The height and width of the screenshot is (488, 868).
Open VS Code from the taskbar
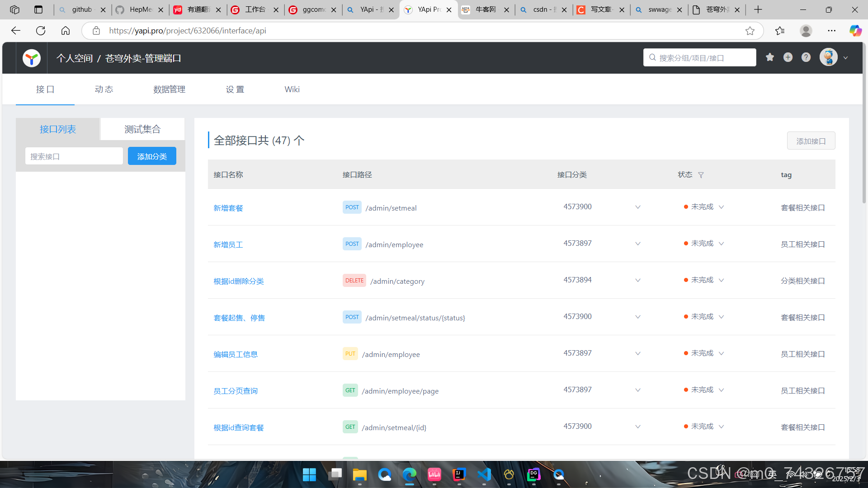tap(484, 474)
